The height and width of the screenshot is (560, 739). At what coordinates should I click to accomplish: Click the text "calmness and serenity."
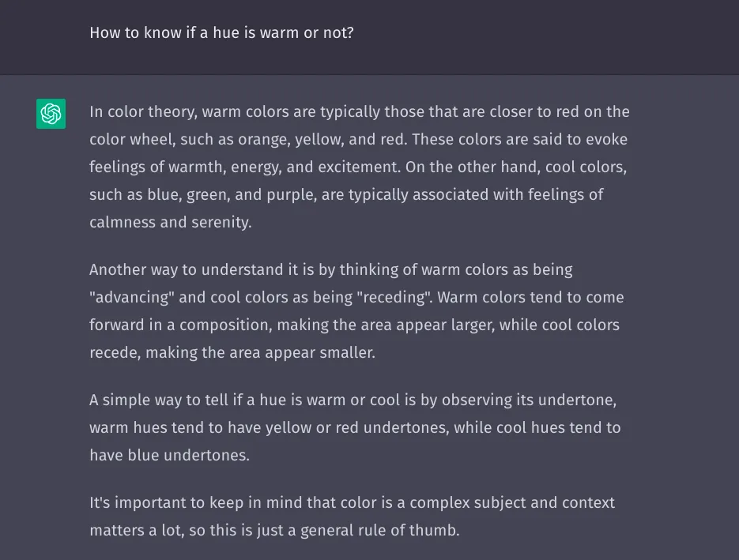(170, 223)
